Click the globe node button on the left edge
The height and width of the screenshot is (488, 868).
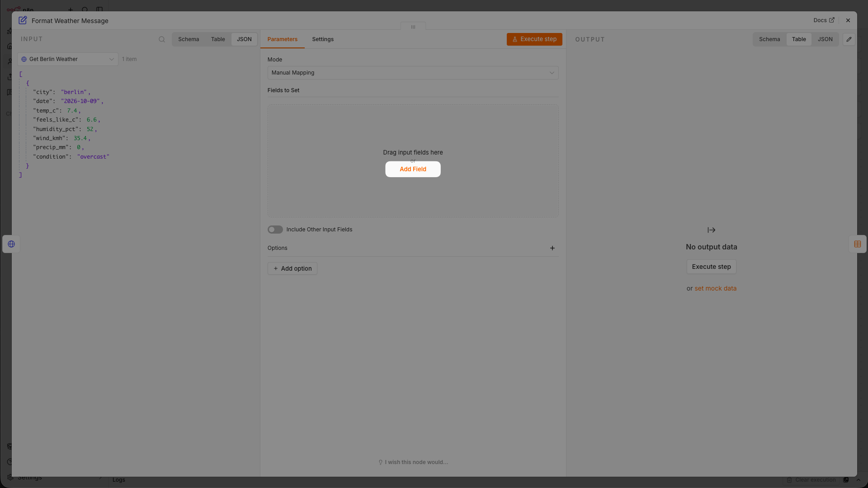(11, 244)
